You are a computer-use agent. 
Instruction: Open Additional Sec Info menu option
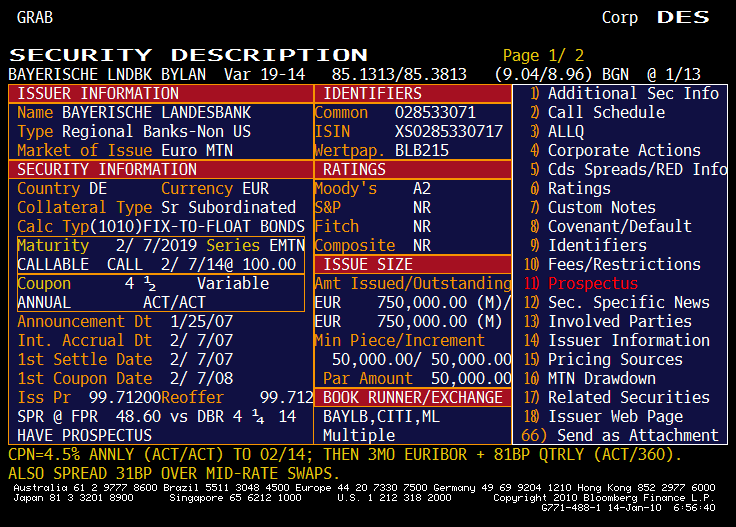633,93
